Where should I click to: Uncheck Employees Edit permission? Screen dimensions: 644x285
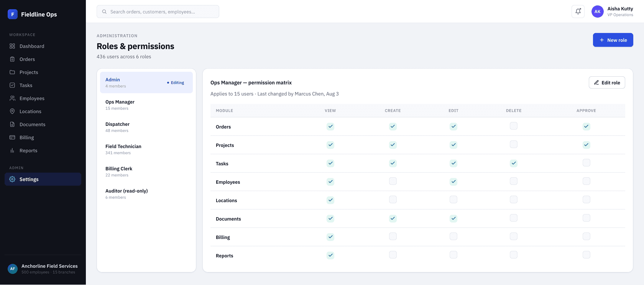(x=453, y=181)
